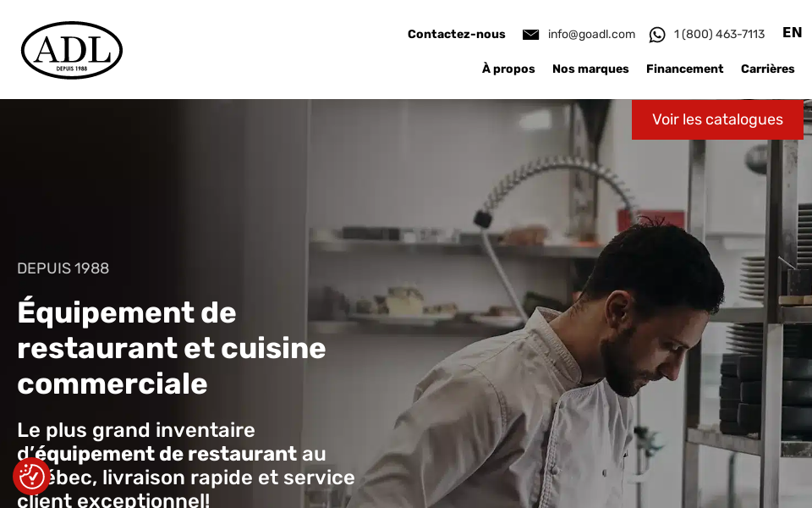Open the Nos marques menu

point(590,69)
